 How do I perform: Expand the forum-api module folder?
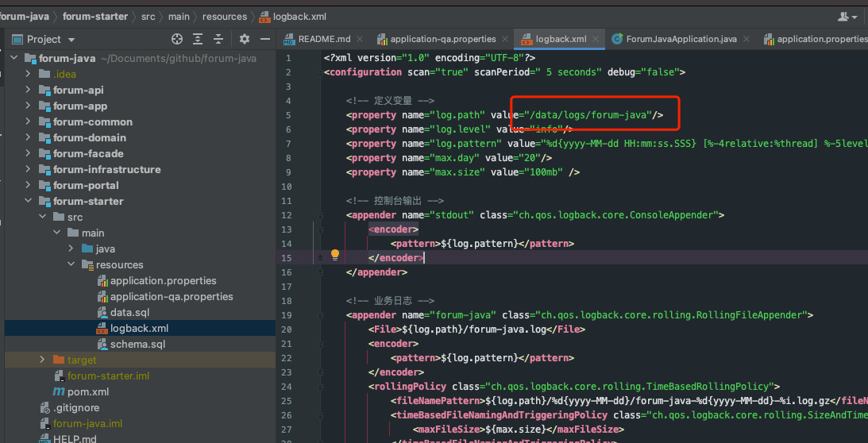pyautogui.click(x=28, y=90)
